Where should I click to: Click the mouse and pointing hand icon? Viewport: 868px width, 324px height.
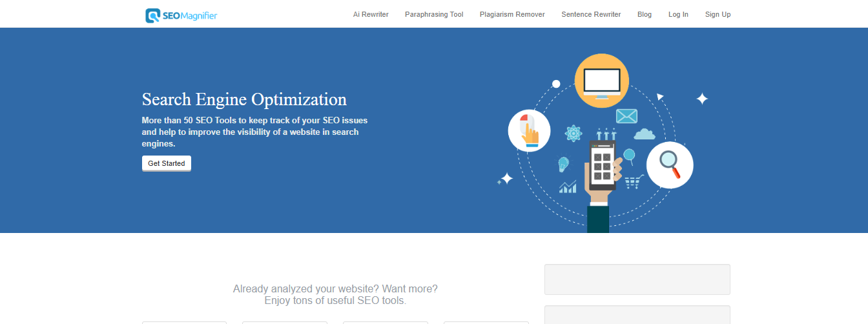[529, 130]
